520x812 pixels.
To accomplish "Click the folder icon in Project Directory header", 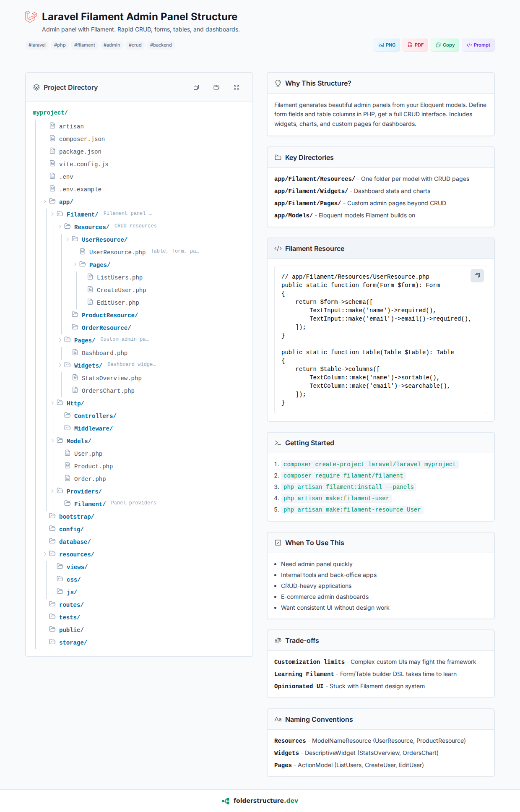I will [216, 87].
